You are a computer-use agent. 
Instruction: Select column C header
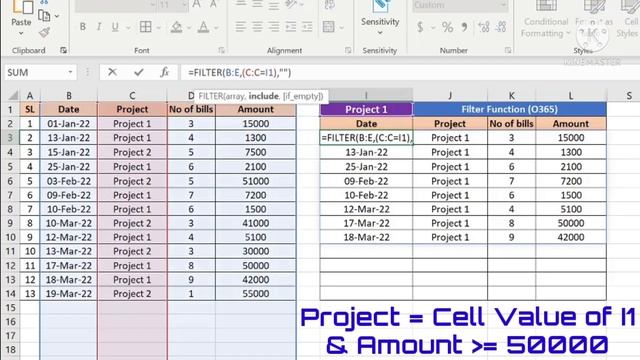(x=132, y=96)
